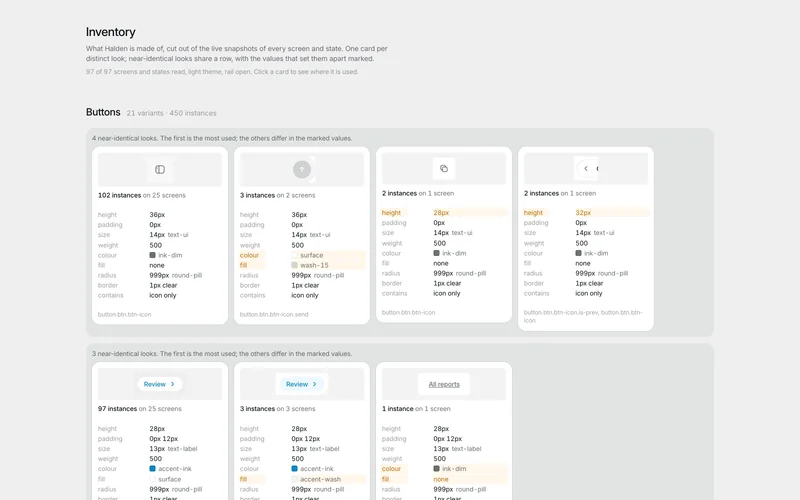
Task: Click 'button.btn.btn-icon' selector in 102 instances card
Action: pos(124,314)
